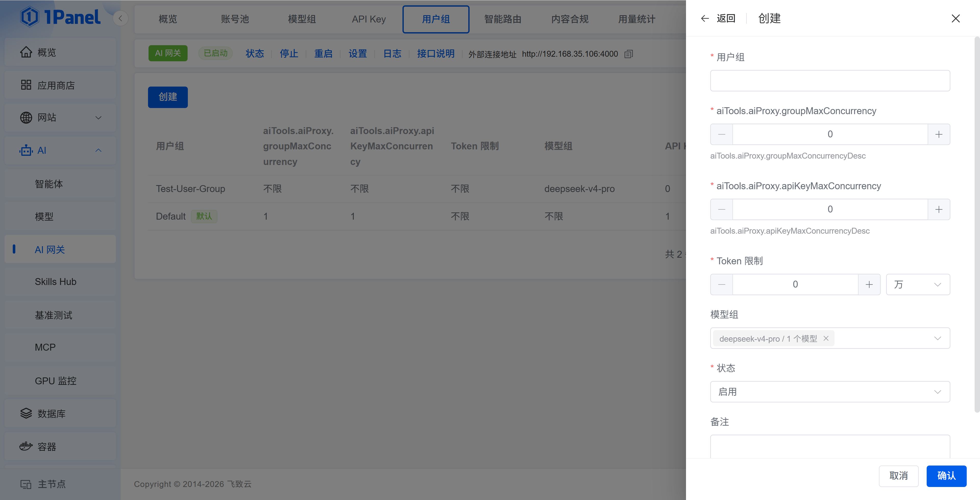Screen dimensions: 980x500
Task: Open MCP in the sidebar
Action: [60, 347]
